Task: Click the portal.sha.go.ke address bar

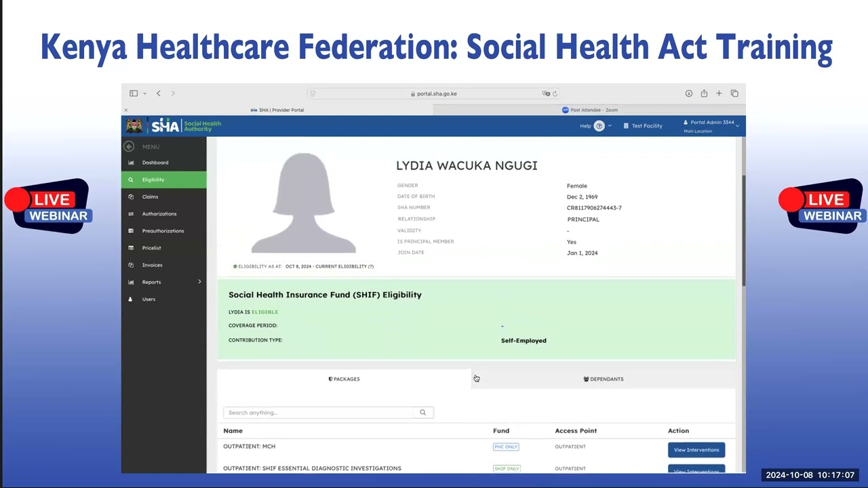Action: tap(433, 94)
